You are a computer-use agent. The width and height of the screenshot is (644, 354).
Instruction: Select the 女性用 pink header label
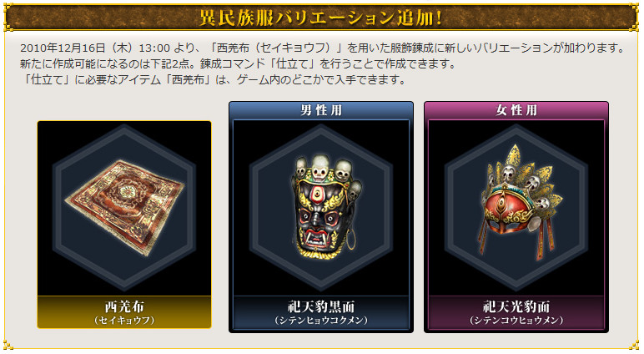(516, 110)
